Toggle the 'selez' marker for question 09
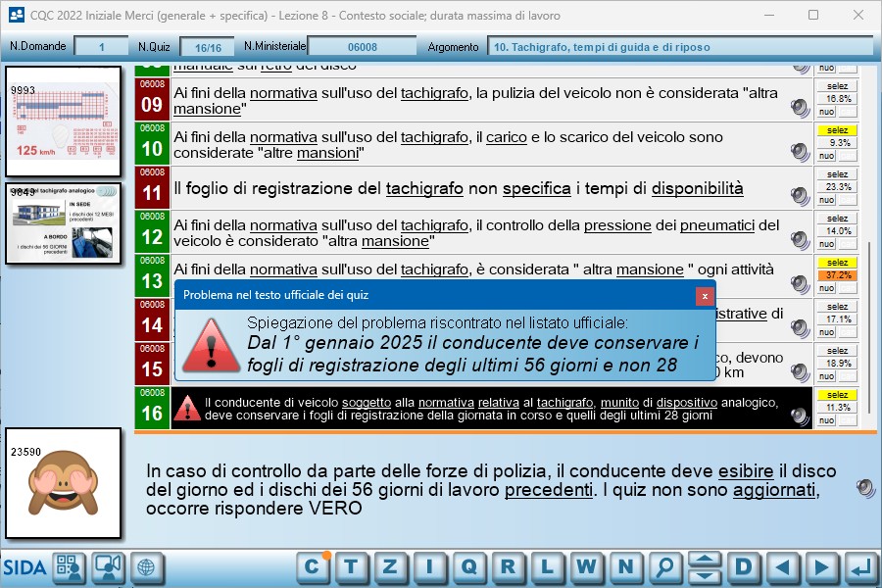 pyautogui.click(x=837, y=86)
